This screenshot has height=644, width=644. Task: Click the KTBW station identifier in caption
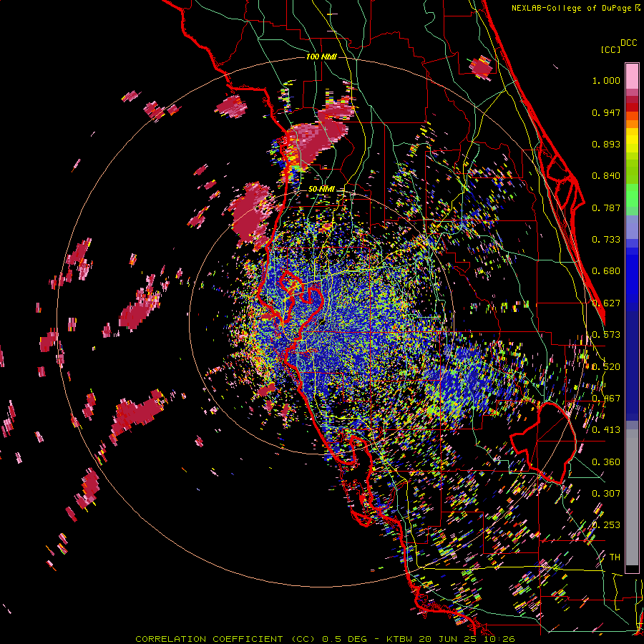[401, 639]
